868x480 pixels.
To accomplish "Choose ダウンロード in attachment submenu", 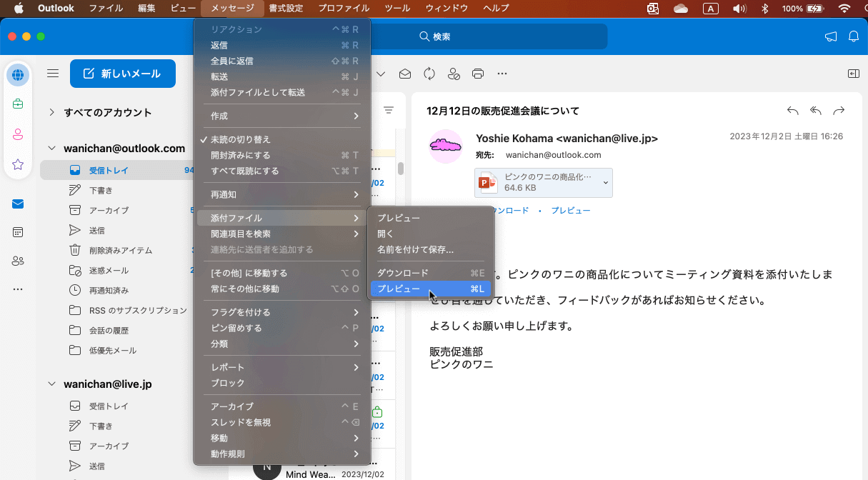I will tap(431, 273).
